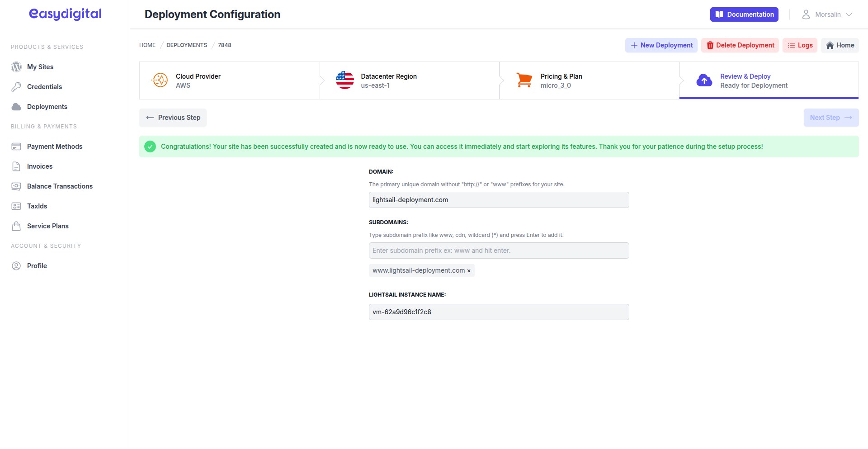The height and width of the screenshot is (449, 868).
Task: Open the Documentation panel
Action: [x=744, y=14]
